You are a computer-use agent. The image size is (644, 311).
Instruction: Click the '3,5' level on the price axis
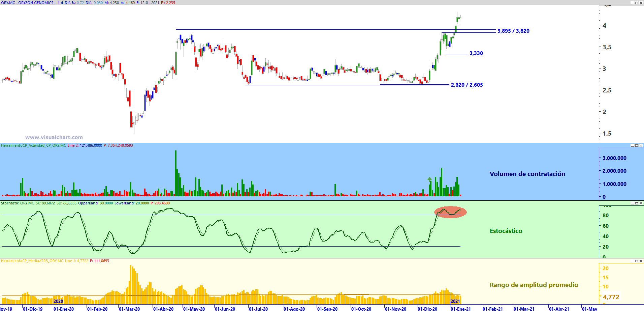click(607, 47)
